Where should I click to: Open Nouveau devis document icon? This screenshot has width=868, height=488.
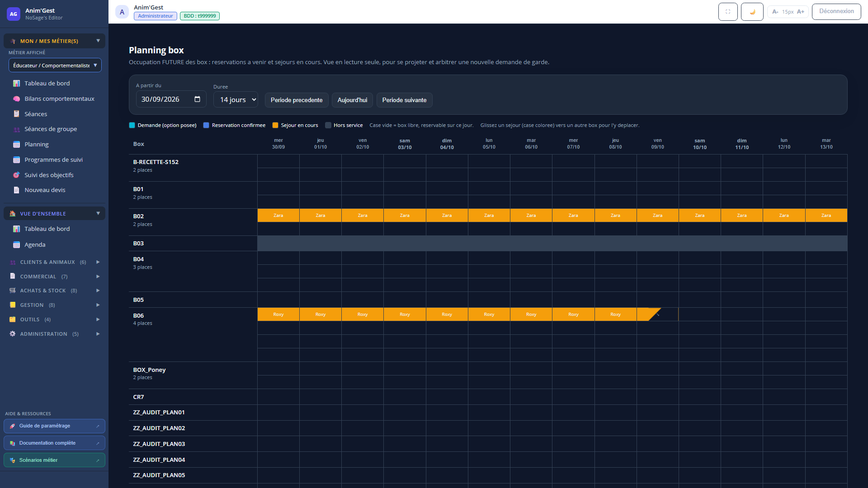tap(17, 190)
